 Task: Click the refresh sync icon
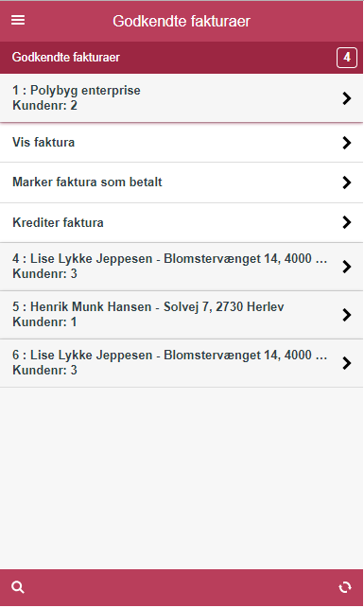coord(344,587)
